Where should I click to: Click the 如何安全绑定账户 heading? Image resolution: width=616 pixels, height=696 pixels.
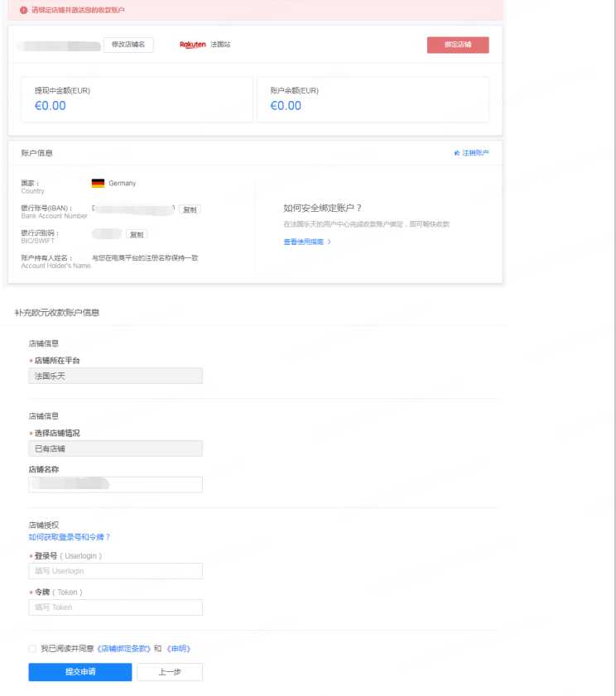pyautogui.click(x=322, y=208)
